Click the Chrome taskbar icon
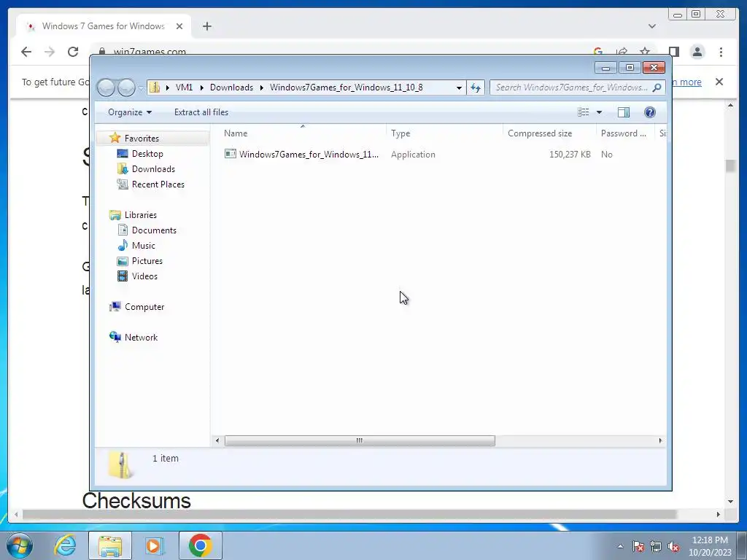 200,545
